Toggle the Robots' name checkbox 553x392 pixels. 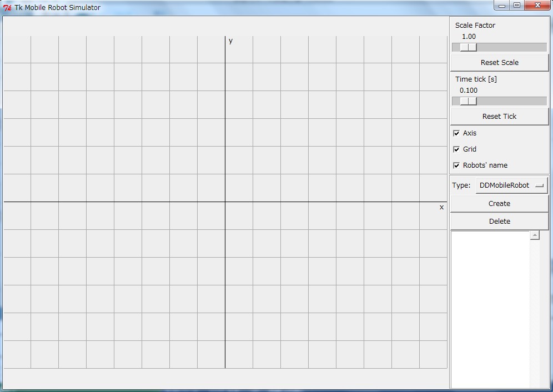point(456,165)
